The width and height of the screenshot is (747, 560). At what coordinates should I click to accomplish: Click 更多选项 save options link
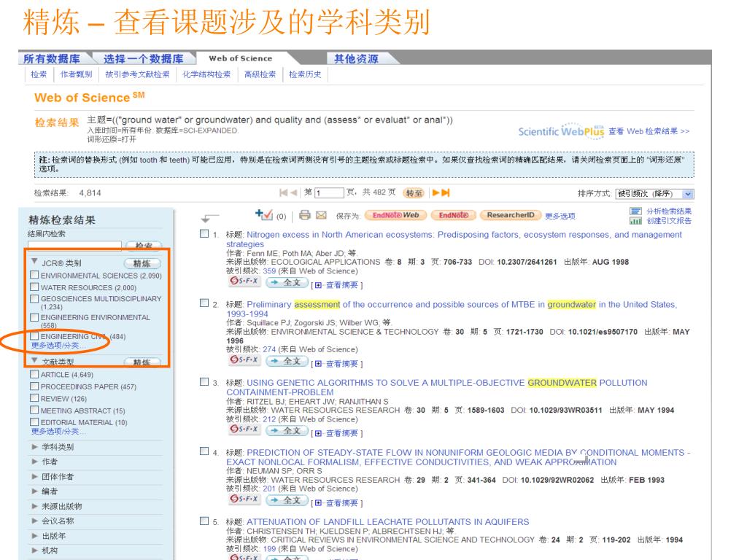pos(560,216)
